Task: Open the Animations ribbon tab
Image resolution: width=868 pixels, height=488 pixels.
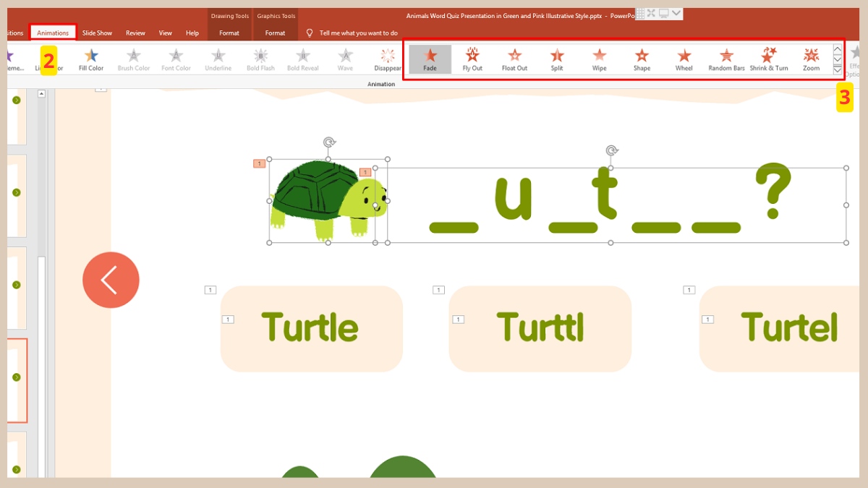Action: click(x=53, y=33)
